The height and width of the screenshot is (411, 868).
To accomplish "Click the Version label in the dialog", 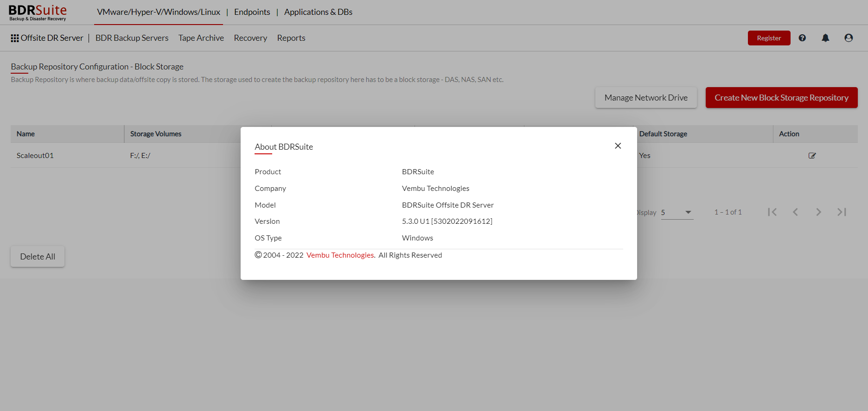I will pyautogui.click(x=267, y=221).
